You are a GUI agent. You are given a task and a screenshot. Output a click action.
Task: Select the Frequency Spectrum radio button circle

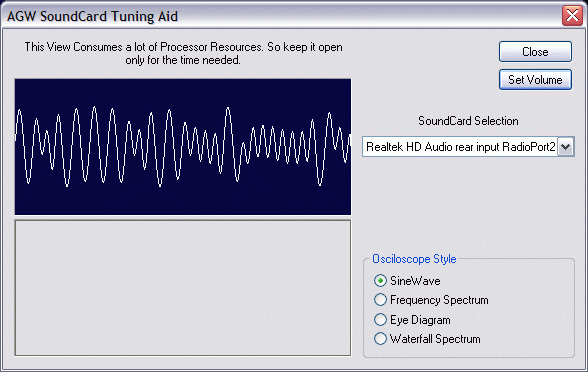[x=380, y=300]
